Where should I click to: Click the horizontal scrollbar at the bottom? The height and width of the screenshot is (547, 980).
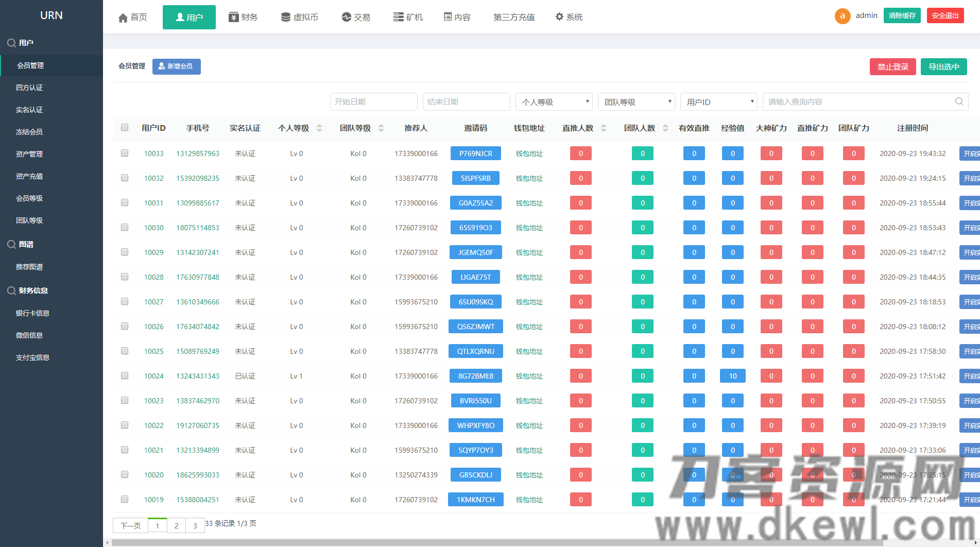(x=494, y=542)
